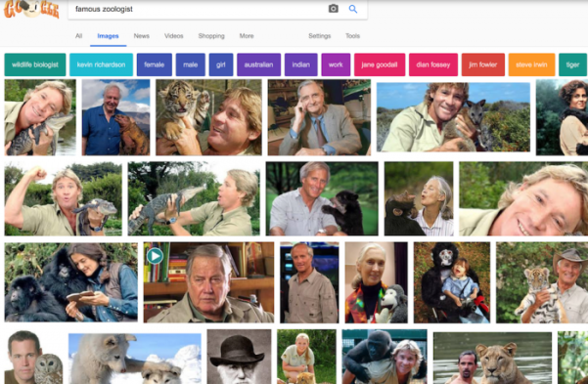
Task: Select the 'tiger' filter chip
Action: coord(572,64)
